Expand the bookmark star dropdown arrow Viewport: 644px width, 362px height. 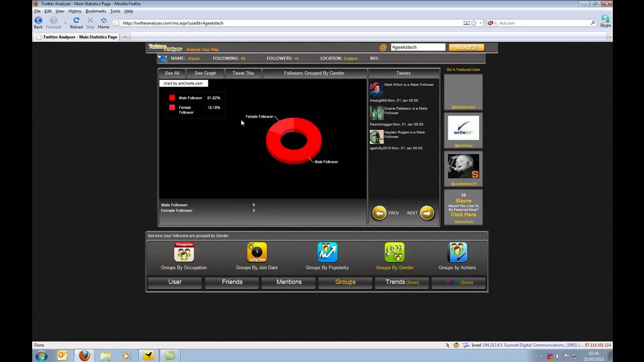tap(480, 23)
